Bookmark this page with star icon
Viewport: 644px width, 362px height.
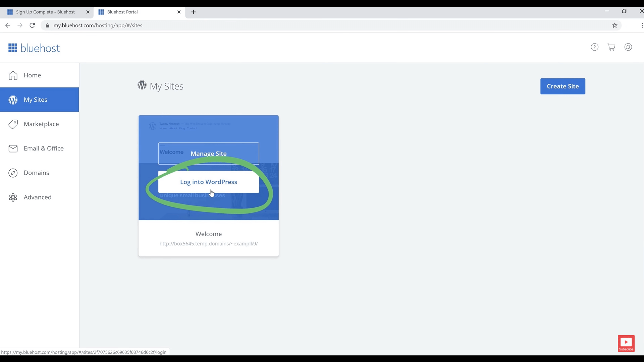pos(614,25)
